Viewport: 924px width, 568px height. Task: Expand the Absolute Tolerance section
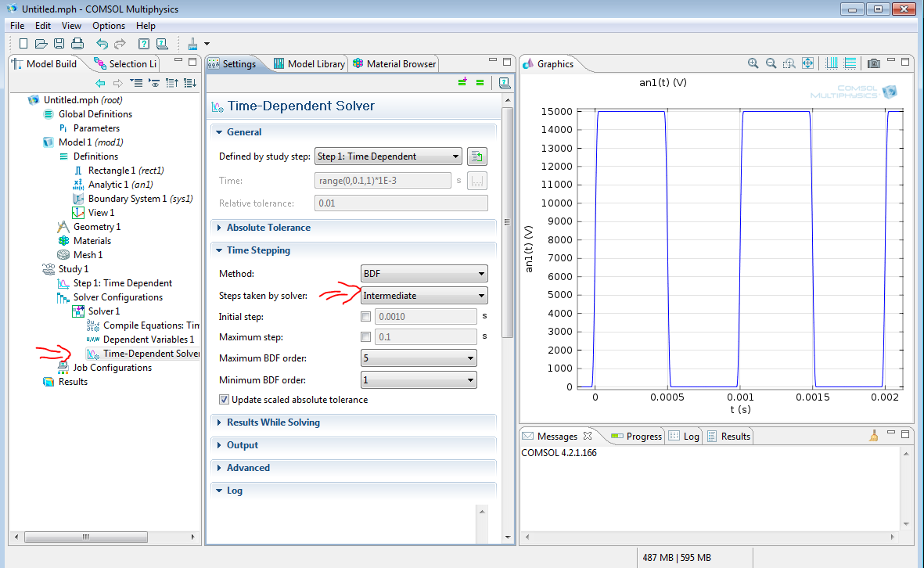tap(268, 228)
